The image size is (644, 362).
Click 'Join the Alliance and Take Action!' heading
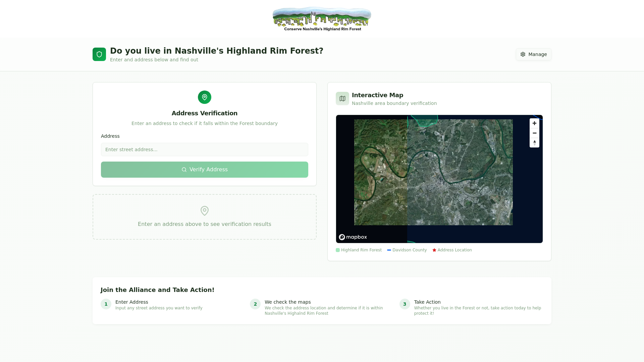tap(157, 290)
